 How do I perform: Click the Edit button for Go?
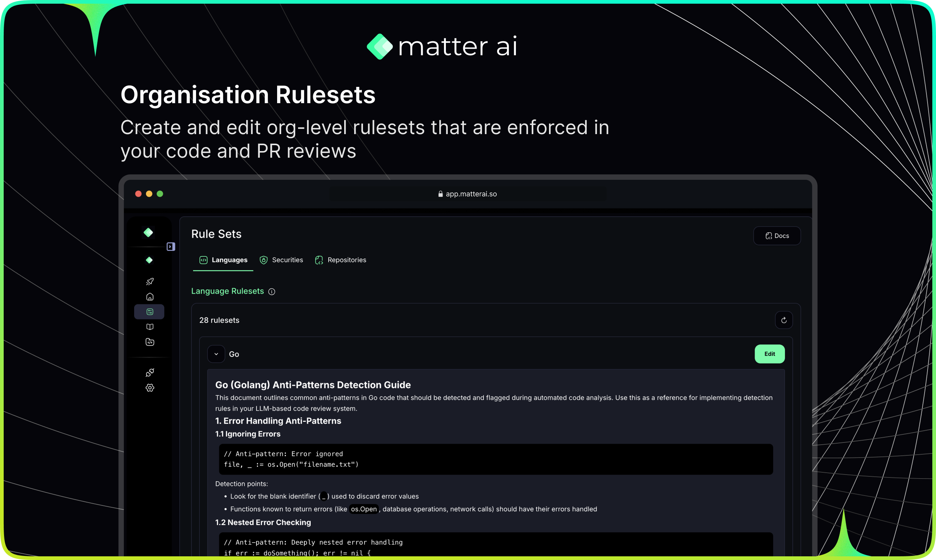coord(769,354)
